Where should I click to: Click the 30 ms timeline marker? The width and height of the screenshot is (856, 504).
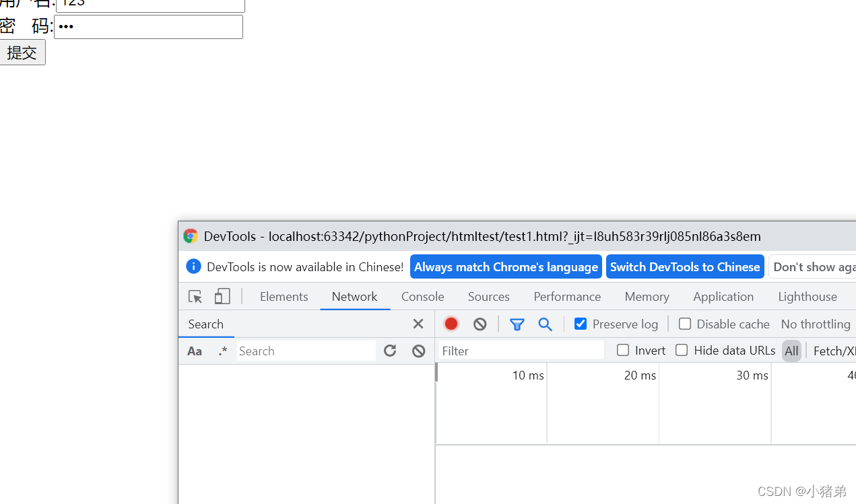[x=752, y=375]
